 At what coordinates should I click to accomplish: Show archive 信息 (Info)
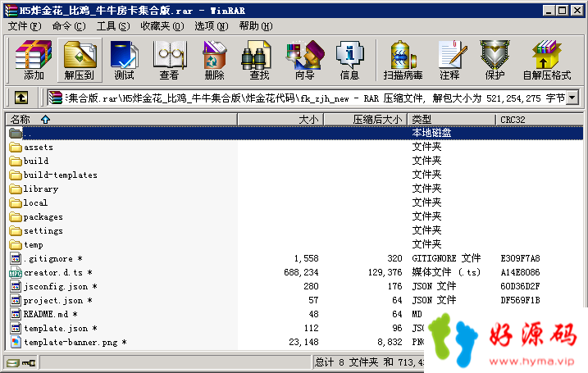click(349, 60)
